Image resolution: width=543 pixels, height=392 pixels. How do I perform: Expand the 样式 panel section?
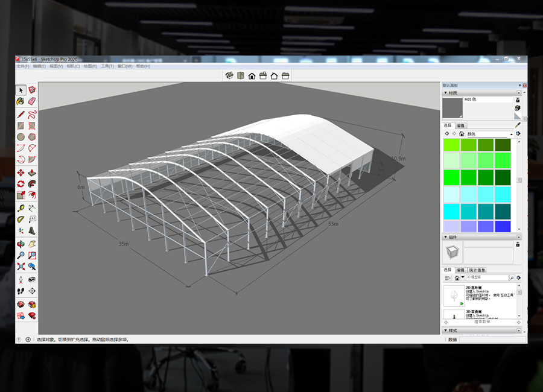(446, 330)
